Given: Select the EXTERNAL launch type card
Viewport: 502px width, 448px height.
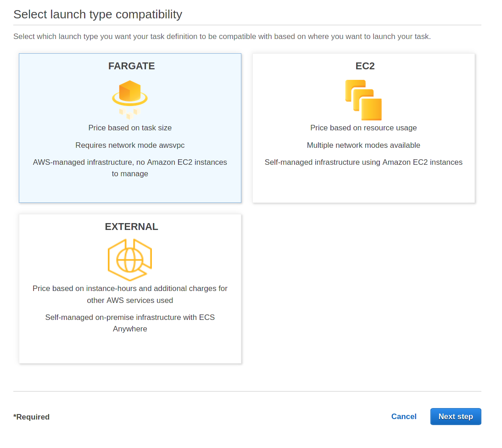Looking at the screenshot, I should click(x=130, y=349).
